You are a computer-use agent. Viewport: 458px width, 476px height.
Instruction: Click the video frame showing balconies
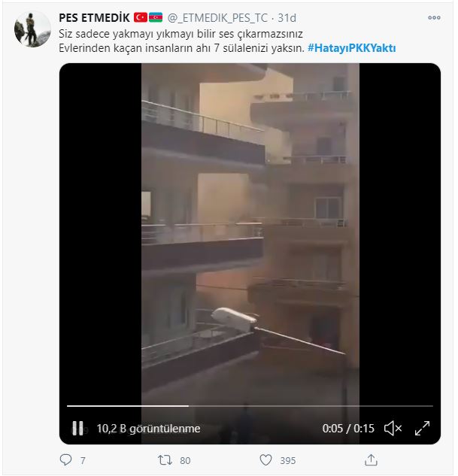(x=250, y=231)
